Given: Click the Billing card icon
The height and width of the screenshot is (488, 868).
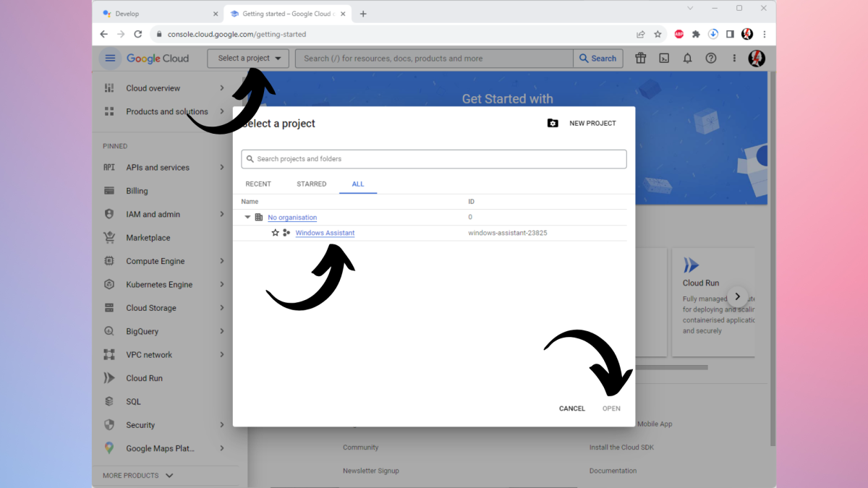Looking at the screenshot, I should [109, 191].
